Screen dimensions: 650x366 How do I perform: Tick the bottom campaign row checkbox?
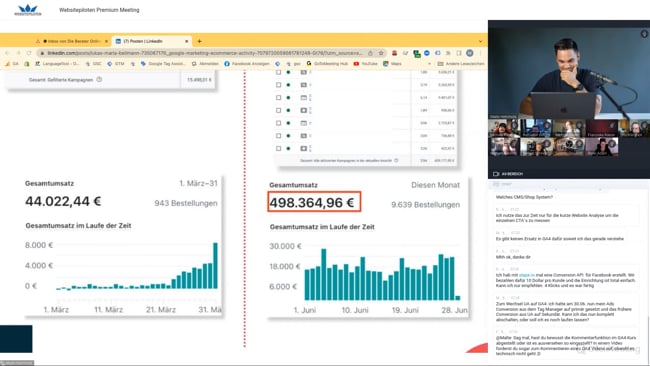279,148
